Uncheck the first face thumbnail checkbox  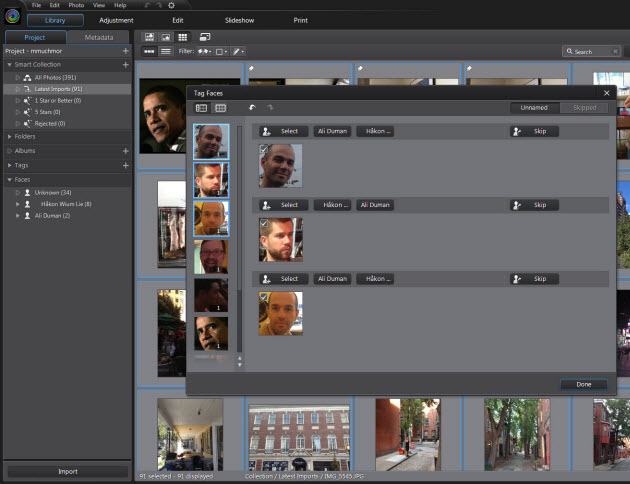[263, 149]
